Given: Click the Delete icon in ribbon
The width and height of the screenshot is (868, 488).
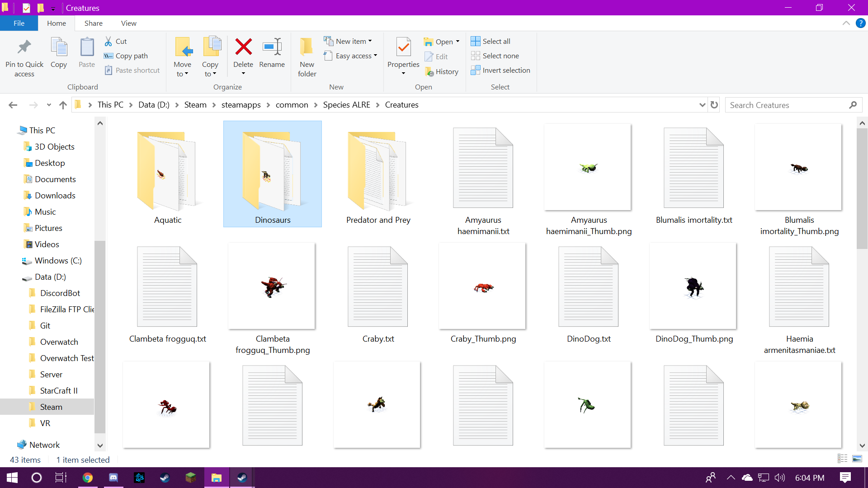Looking at the screenshot, I should [x=243, y=47].
